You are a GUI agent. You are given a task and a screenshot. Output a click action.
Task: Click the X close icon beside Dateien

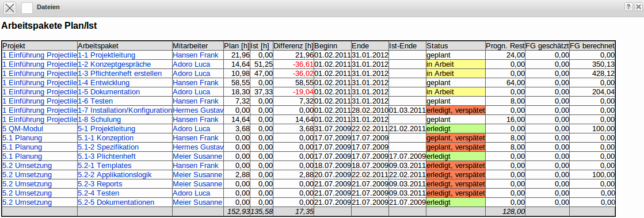[10, 7]
